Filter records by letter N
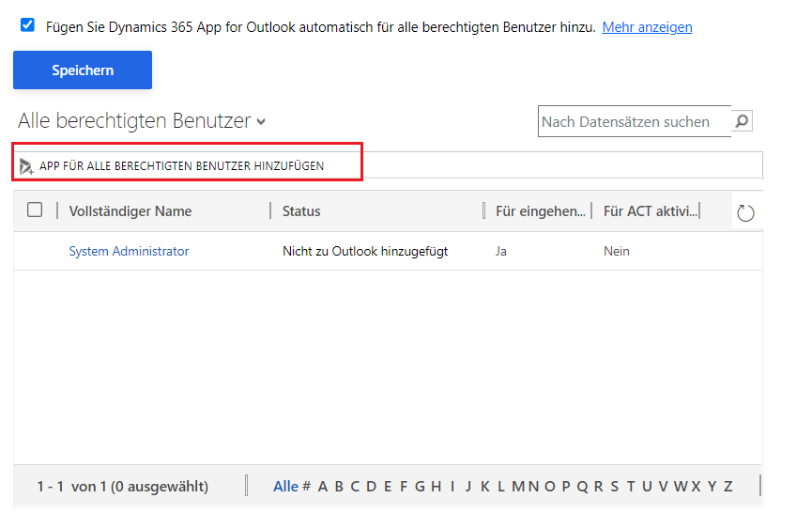Screen dimensions: 812x529 click(x=533, y=487)
